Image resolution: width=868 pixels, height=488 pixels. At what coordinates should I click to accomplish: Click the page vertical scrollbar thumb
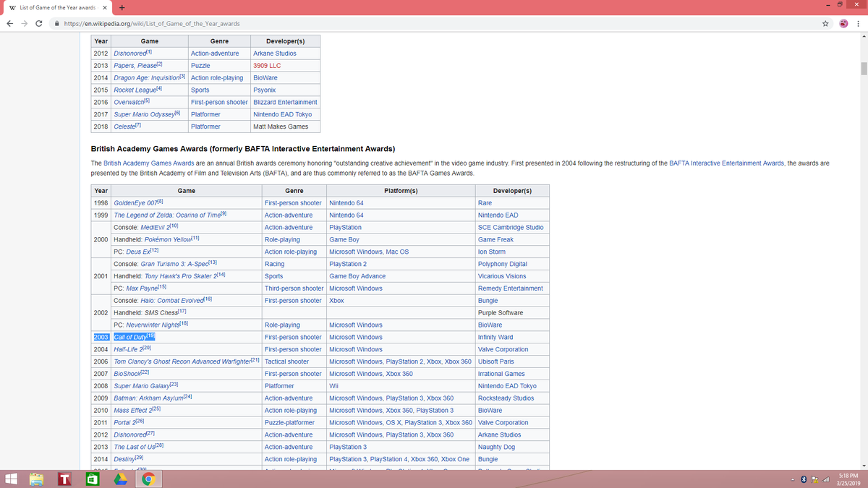[x=862, y=69]
